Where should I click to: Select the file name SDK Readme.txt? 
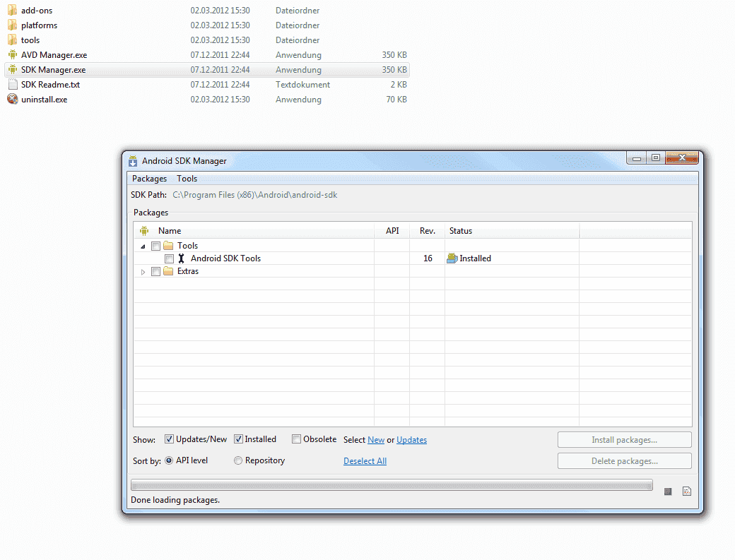[x=51, y=85]
